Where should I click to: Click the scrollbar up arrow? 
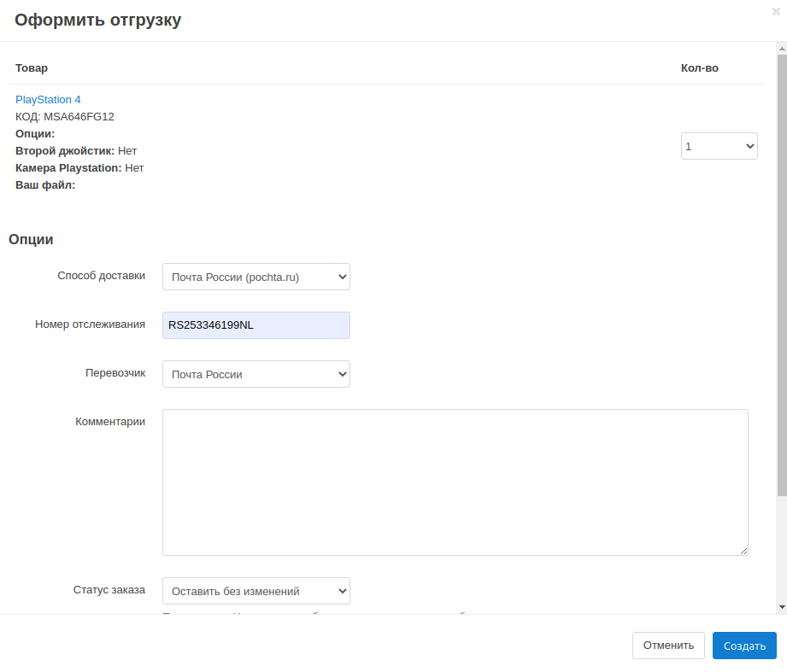(782, 49)
